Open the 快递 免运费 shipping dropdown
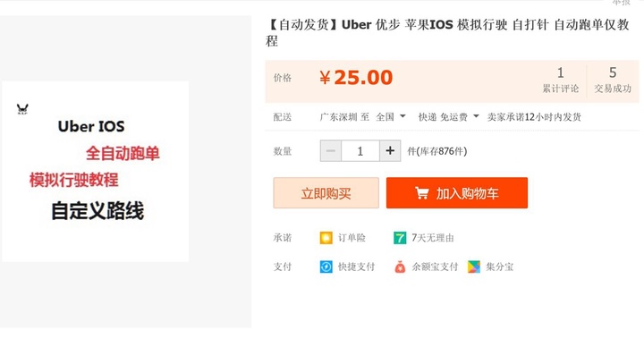 [448, 117]
